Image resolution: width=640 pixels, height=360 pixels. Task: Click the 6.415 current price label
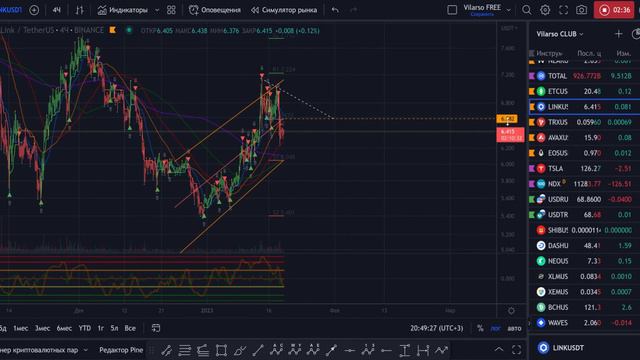click(510, 135)
